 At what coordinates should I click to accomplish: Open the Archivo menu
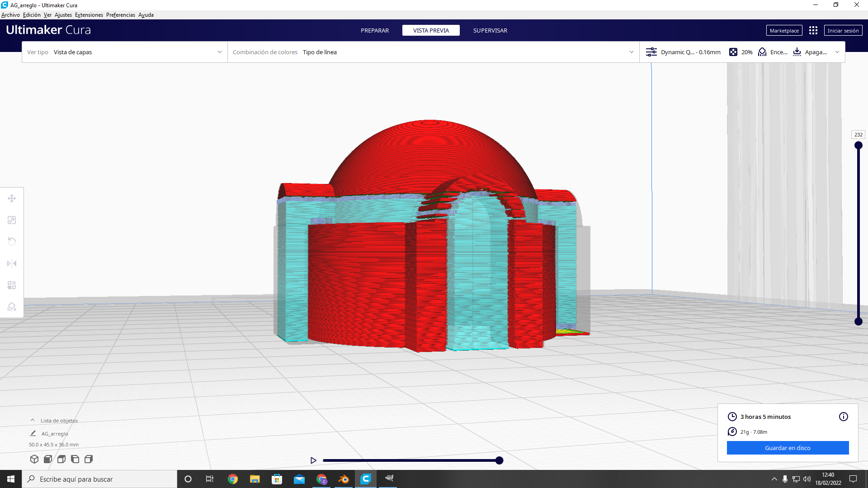tap(10, 15)
